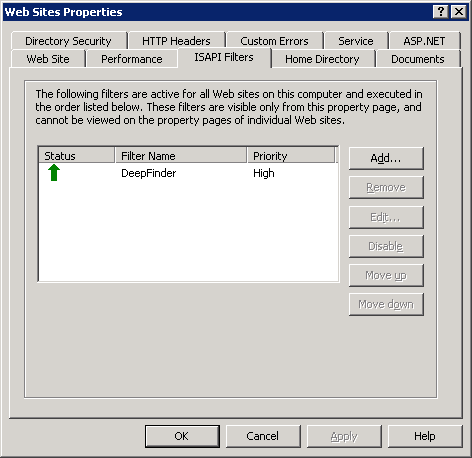Screen dimensions: 472x458
Task: Click the Filter Name column header
Action: point(181,156)
